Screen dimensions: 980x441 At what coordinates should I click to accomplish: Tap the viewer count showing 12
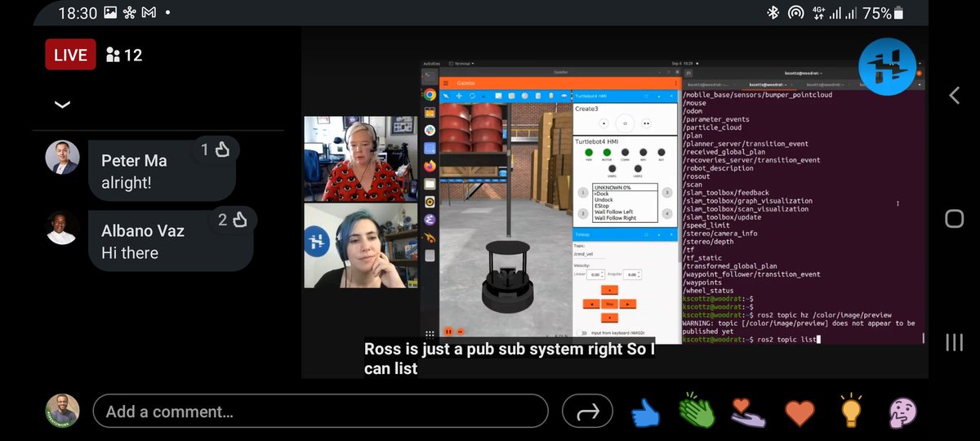click(x=124, y=56)
